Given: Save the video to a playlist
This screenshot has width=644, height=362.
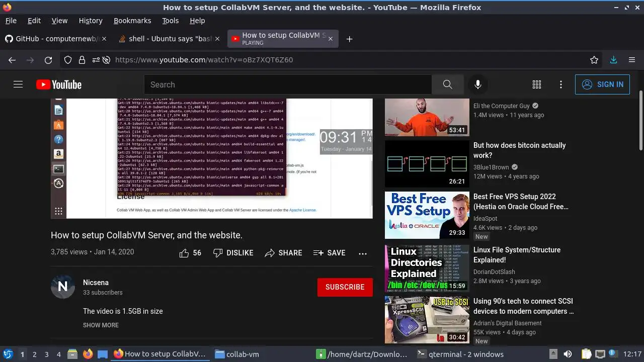Looking at the screenshot, I should pos(329,253).
